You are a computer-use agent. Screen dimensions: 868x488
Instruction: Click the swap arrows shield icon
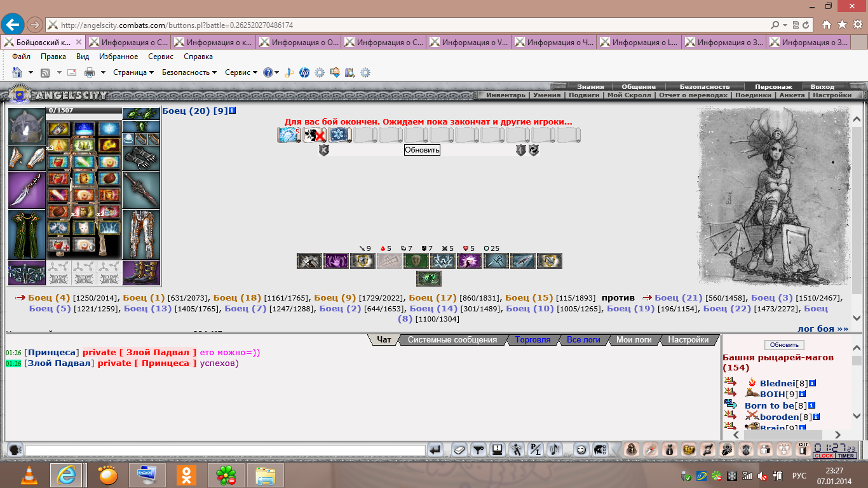click(x=534, y=151)
